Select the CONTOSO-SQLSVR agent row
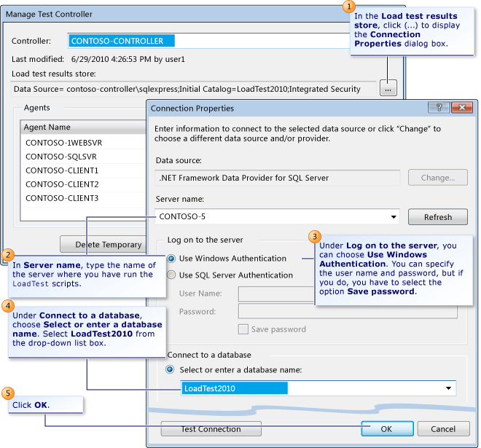This screenshot has width=481, height=448. (x=83, y=157)
